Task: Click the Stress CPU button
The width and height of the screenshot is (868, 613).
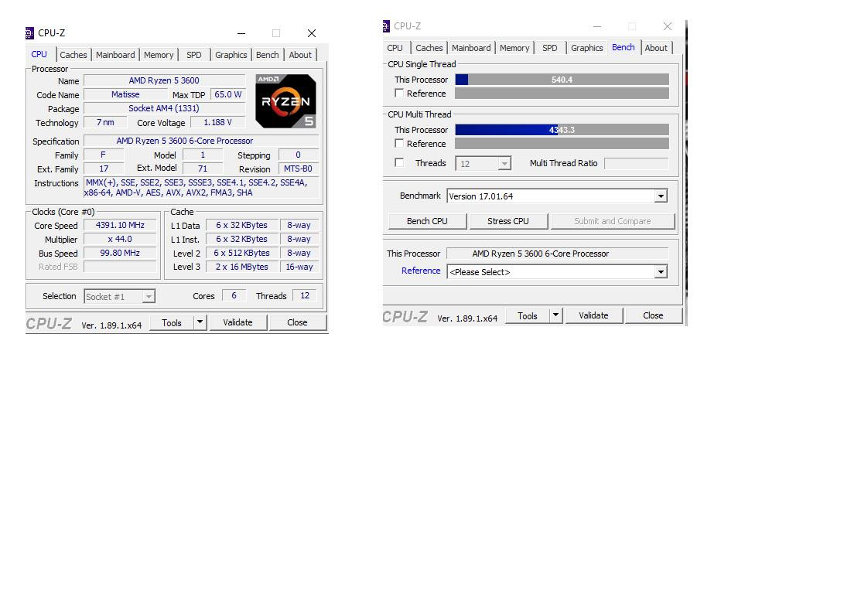Action: tap(508, 221)
